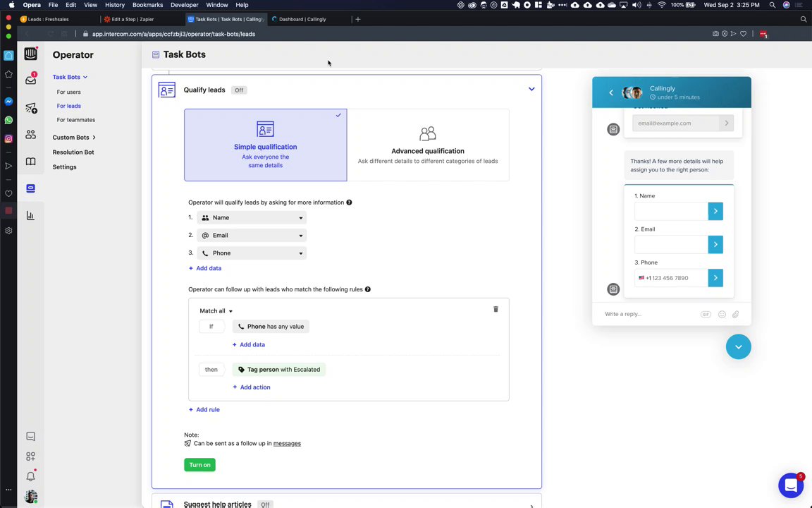Screen dimensions: 812x508
Task: Click the help icon next to asking for more information
Action: click(x=349, y=202)
